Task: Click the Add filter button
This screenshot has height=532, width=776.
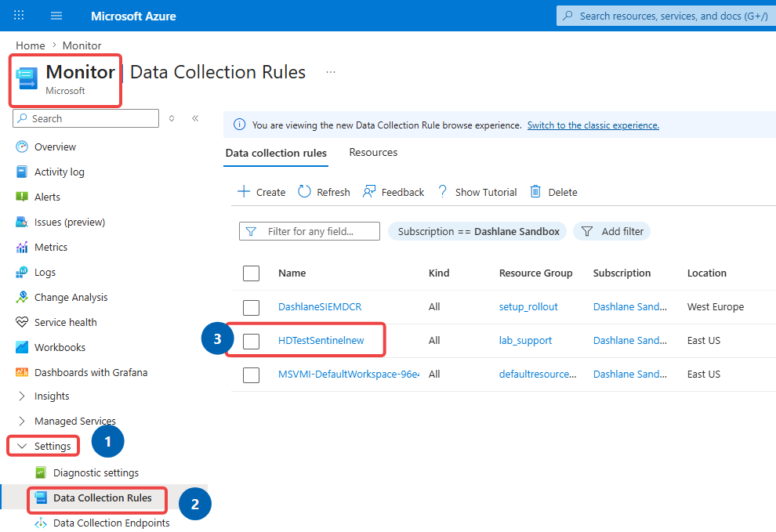Action: [x=611, y=232]
